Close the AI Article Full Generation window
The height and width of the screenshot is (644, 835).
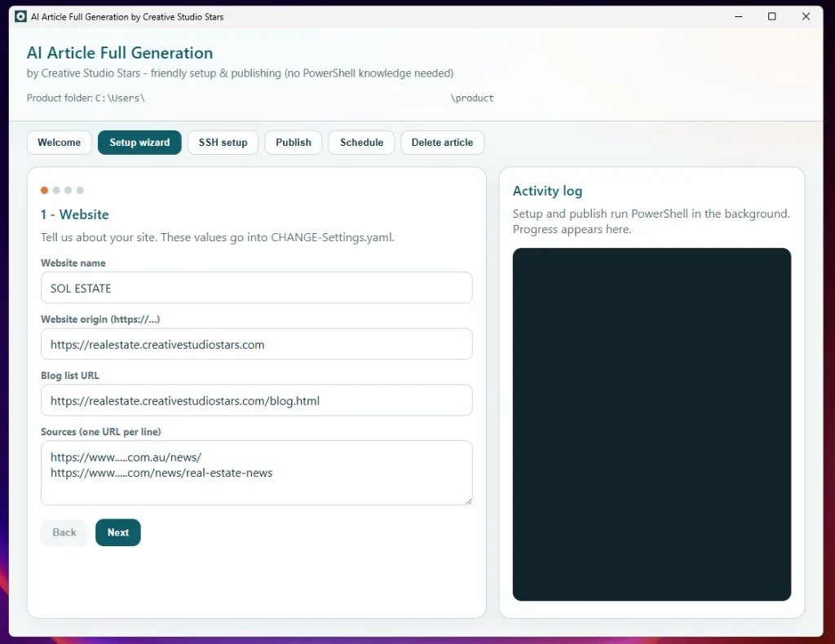point(806,16)
